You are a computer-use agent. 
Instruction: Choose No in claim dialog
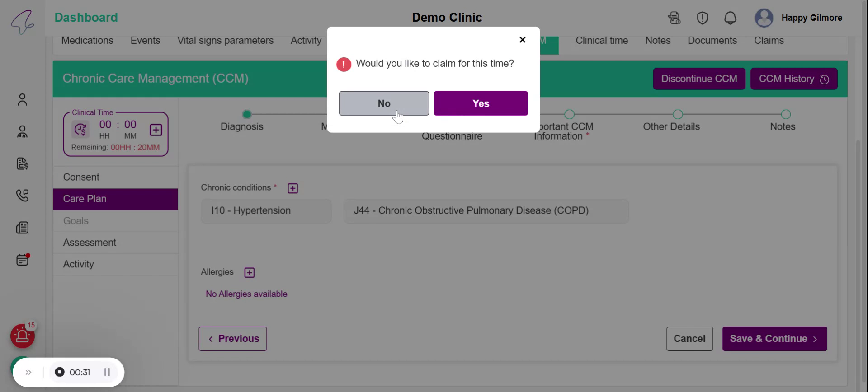point(384,103)
